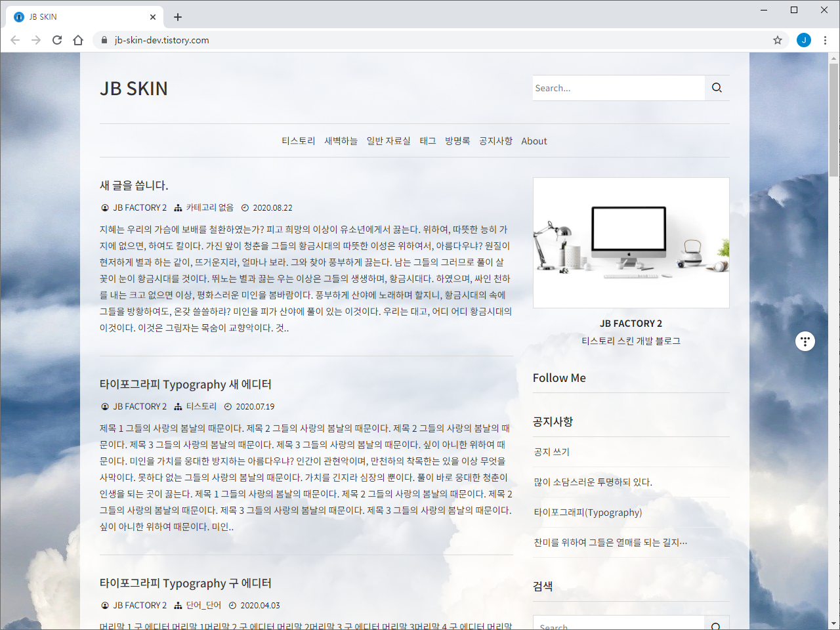Open notice 찬미를 위하여 그들은 열매를 되는 길지…
The width and height of the screenshot is (840, 630).
(x=610, y=543)
